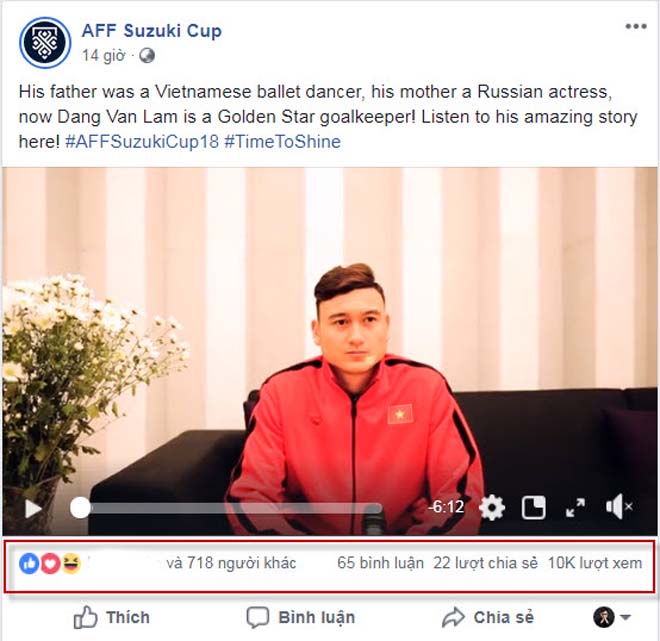Open the AFF Suzuki Cup profile picture
This screenshot has height=641, width=660.
(x=45, y=43)
